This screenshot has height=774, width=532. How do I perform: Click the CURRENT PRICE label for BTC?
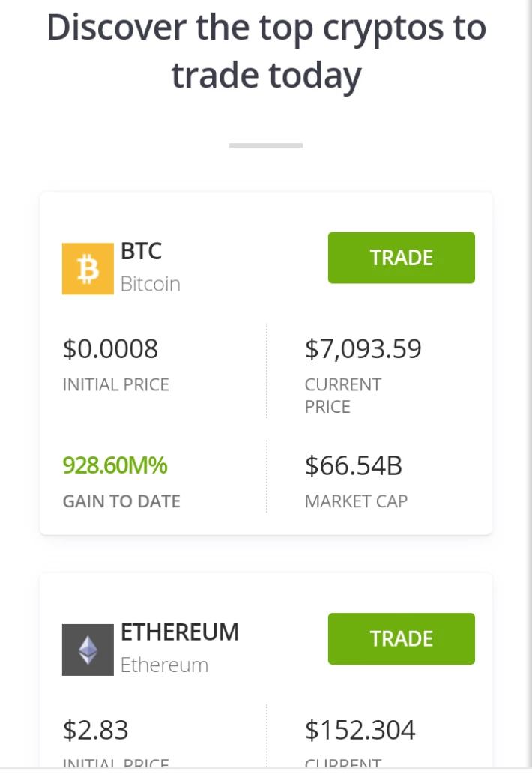pyautogui.click(x=343, y=396)
